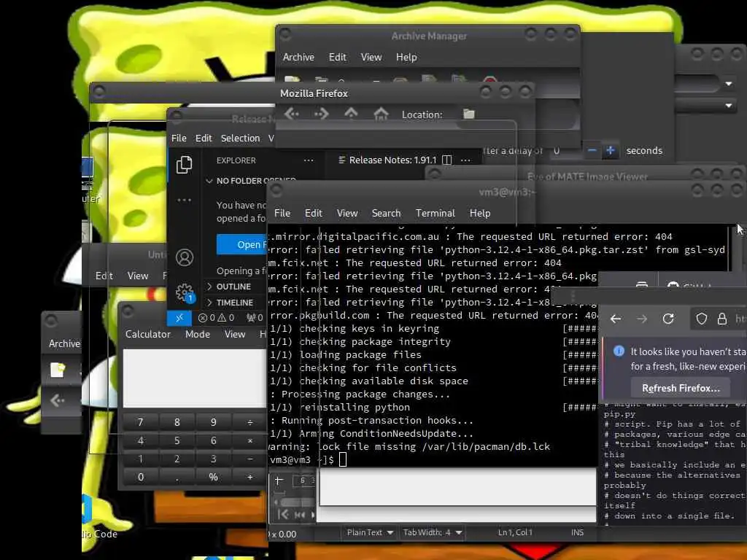Click the Refresh Firefox… button
Image resolution: width=747 pixels, height=560 pixels.
coord(681,388)
